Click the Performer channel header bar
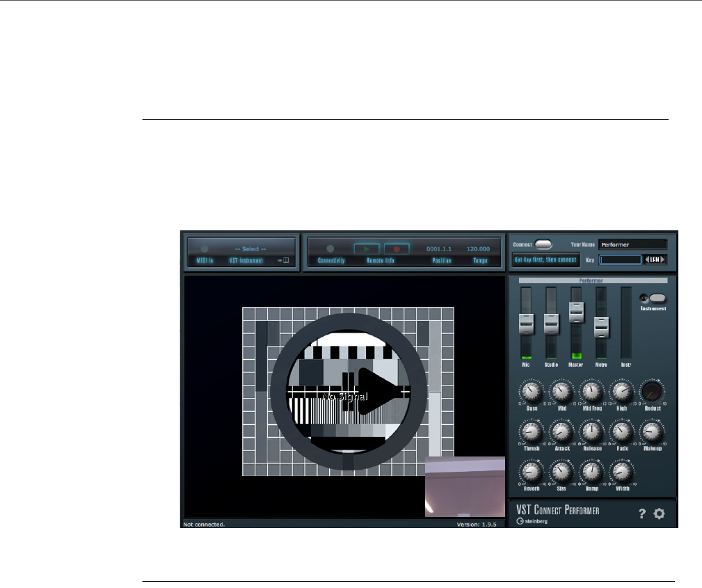 tap(593, 280)
